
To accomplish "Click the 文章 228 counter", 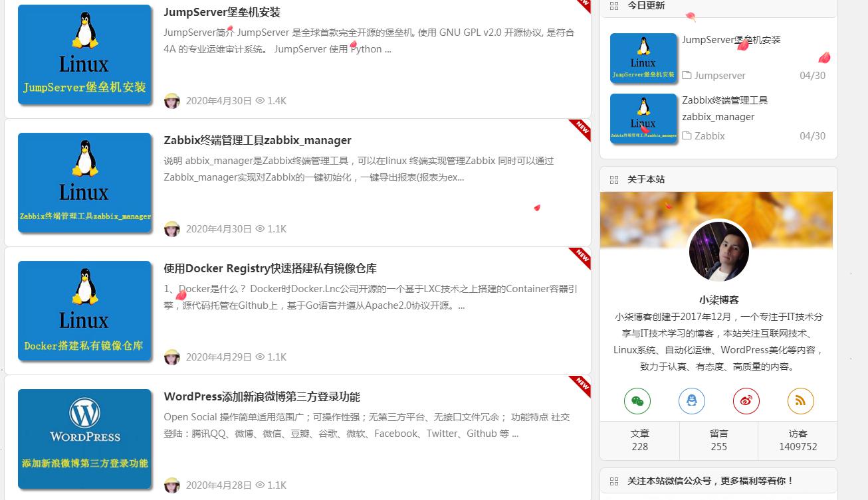I will 639,440.
